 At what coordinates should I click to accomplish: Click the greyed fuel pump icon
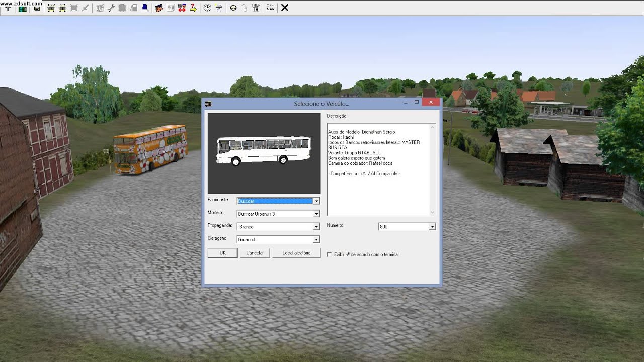pos(133,8)
